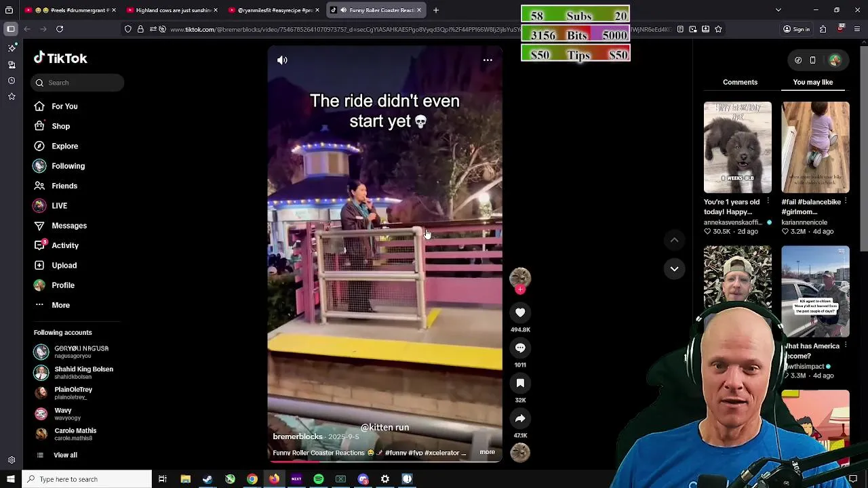Open the 1 years old puppy video thumbnail
This screenshot has width=868, height=488.
[x=737, y=148]
